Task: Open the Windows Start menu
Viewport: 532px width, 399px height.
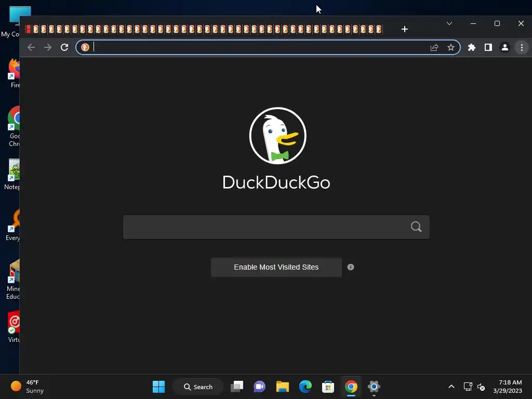Action: 158,387
